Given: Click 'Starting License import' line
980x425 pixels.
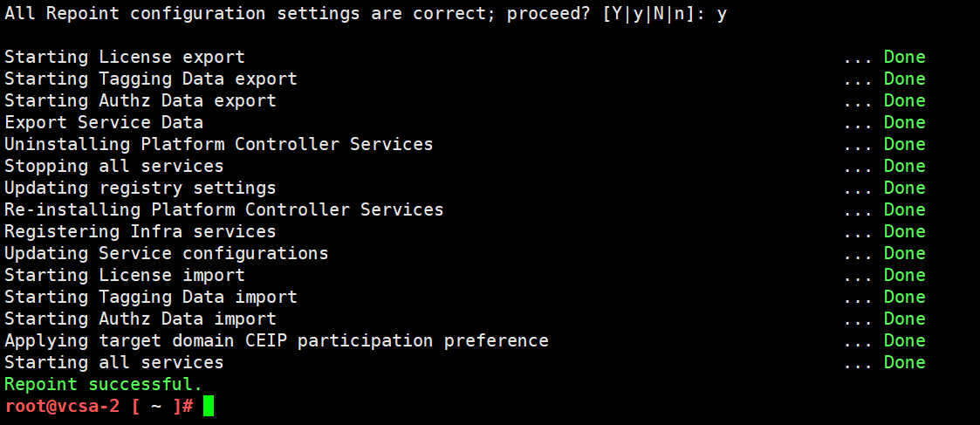Looking at the screenshot, I should (125, 275).
